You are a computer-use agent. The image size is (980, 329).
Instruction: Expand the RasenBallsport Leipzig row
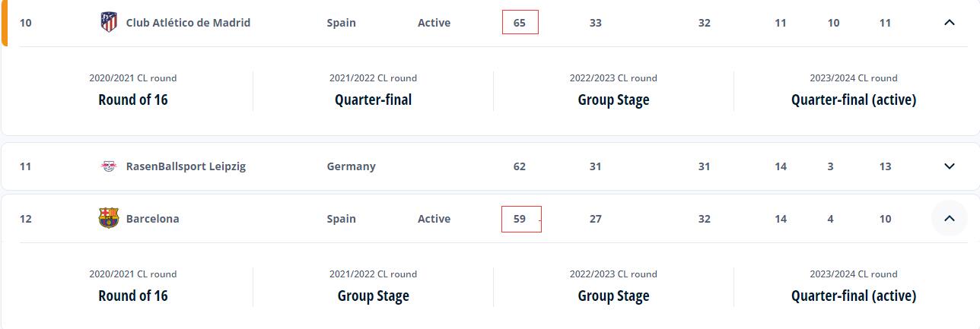coord(949,166)
